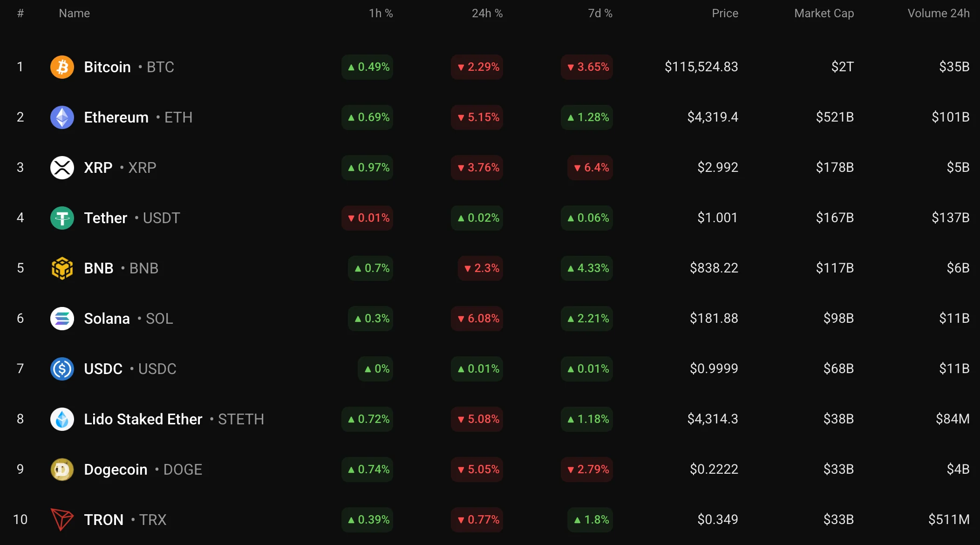
Task: Click the Lido Staked Ether icon
Action: coord(62,419)
